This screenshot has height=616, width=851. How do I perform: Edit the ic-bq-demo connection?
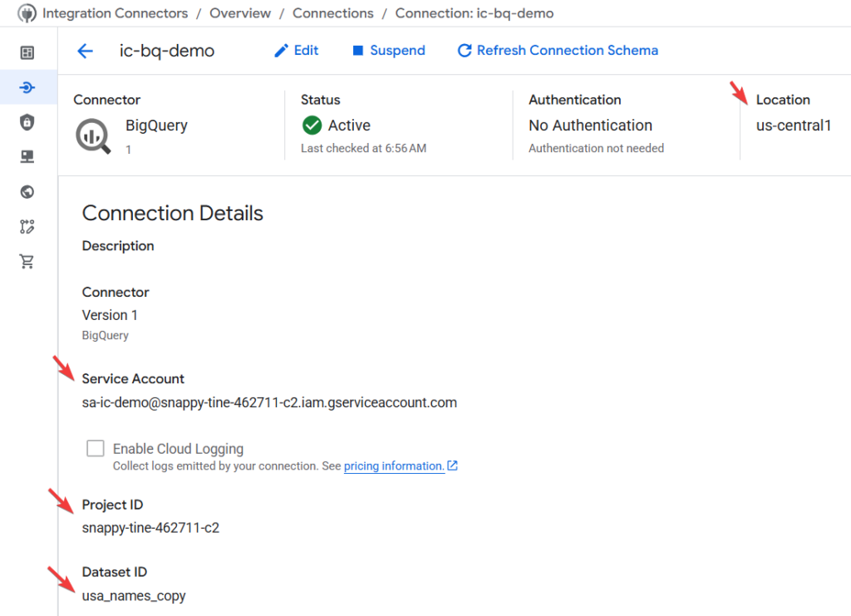(x=297, y=51)
